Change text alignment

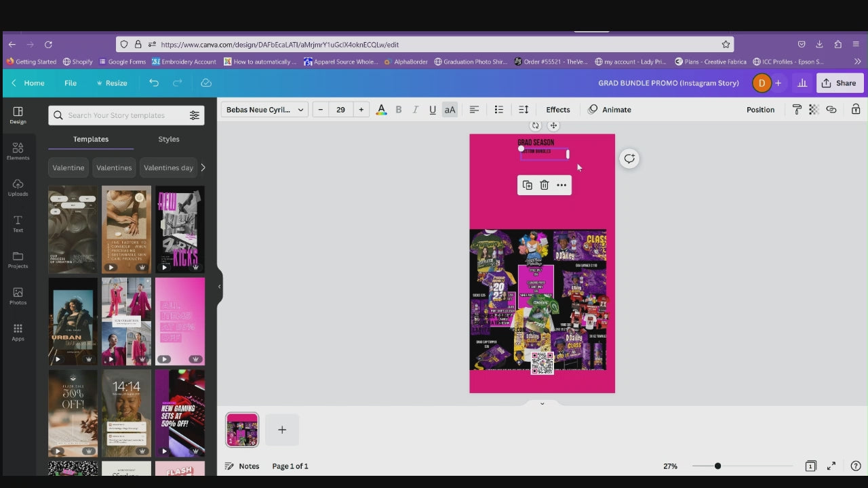pyautogui.click(x=474, y=110)
